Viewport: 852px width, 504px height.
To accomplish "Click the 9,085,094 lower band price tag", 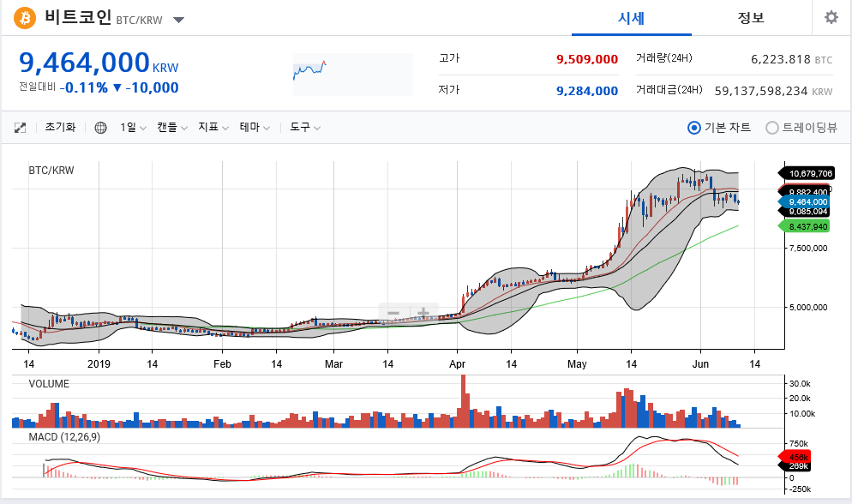I will (x=805, y=212).
